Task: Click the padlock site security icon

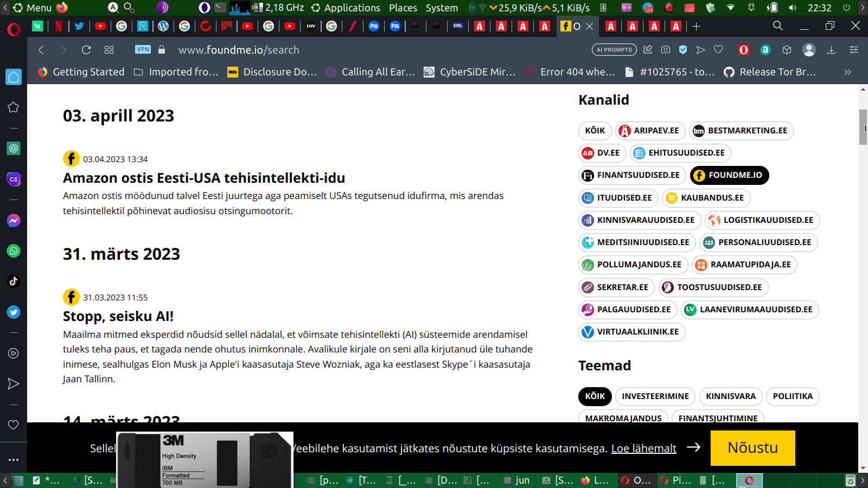Action: tap(162, 49)
